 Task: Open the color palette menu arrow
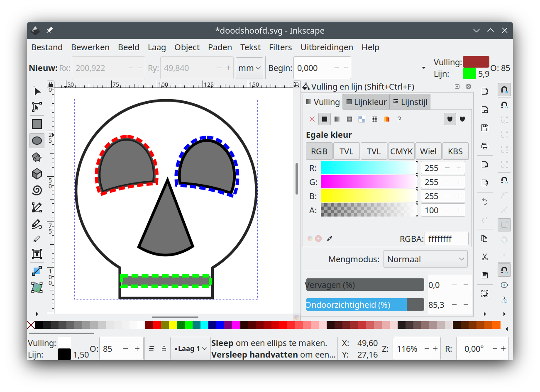(506, 329)
